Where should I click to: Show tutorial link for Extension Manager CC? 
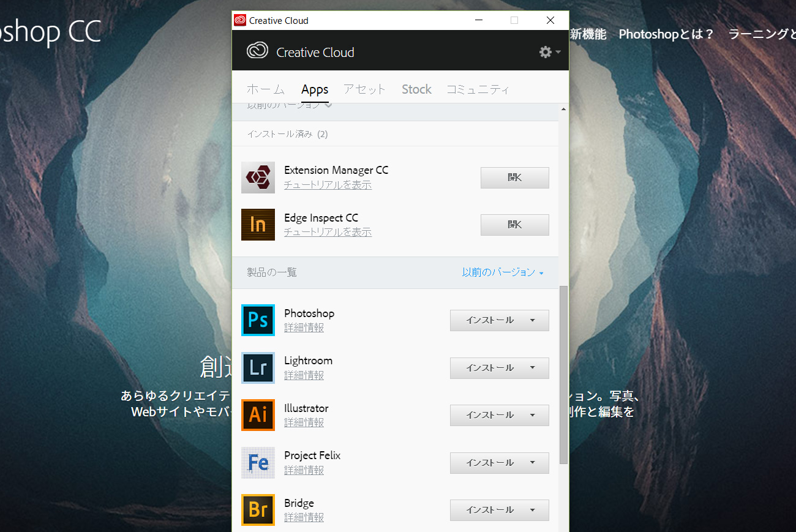coord(328,185)
